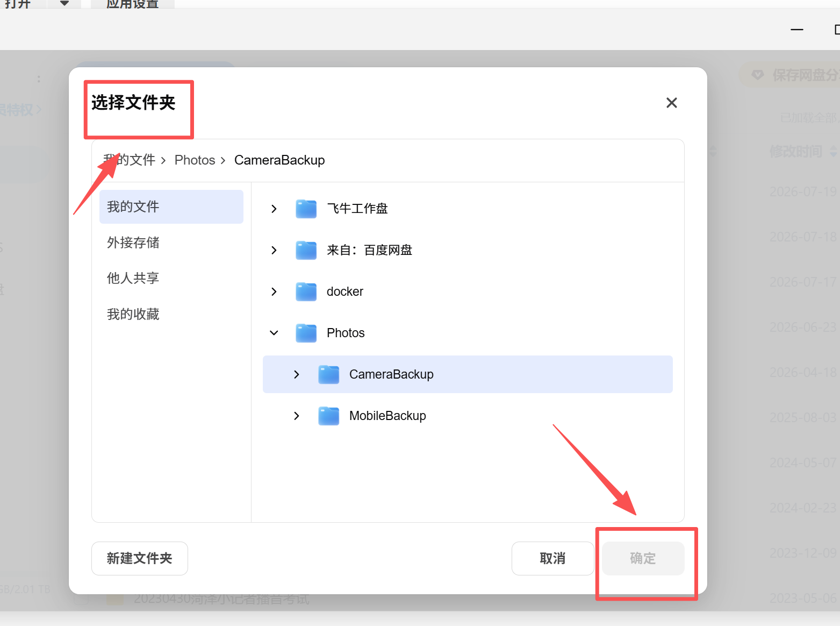Close the 选择文件夹 dialog with X
The height and width of the screenshot is (626, 840).
tap(672, 103)
